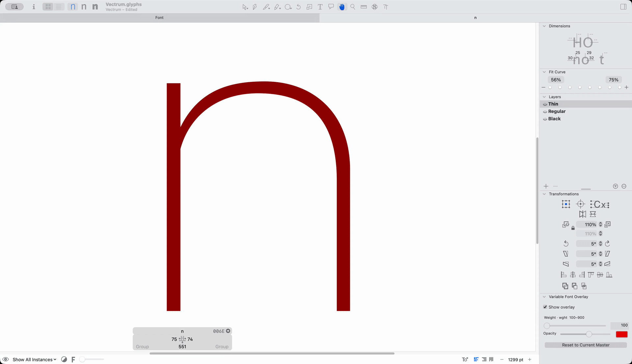Viewport: 632px width, 364px height.
Task: Select the Rotate tool in toolbar
Action: (299, 7)
